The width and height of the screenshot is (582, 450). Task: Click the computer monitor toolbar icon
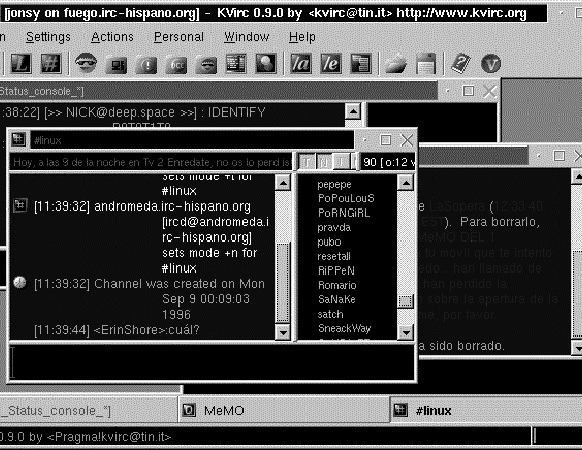116,64
